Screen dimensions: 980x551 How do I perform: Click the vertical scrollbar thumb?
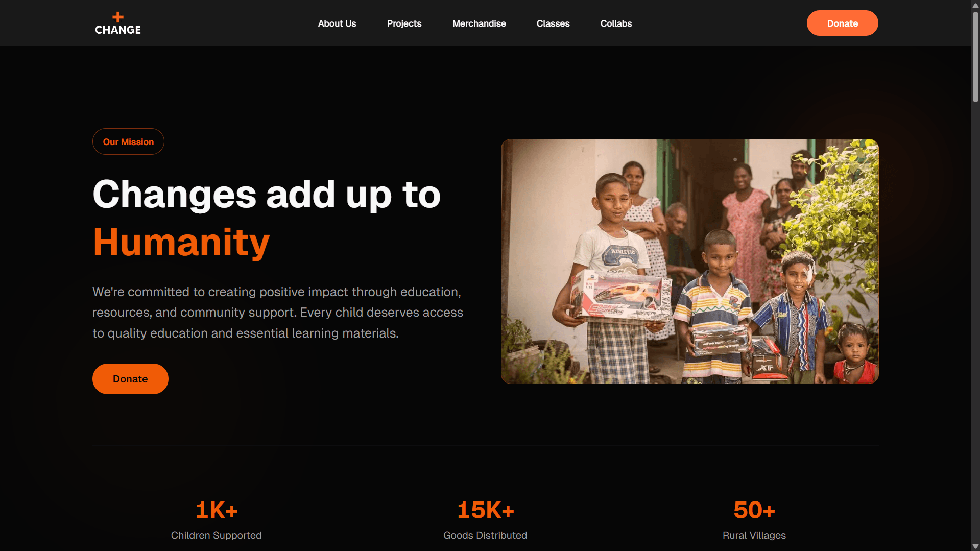tap(975, 56)
